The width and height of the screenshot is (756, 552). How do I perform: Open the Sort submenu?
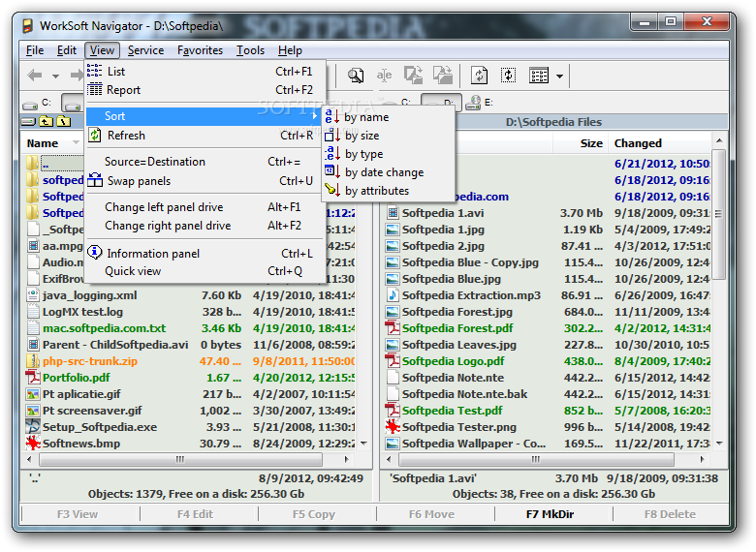click(205, 116)
